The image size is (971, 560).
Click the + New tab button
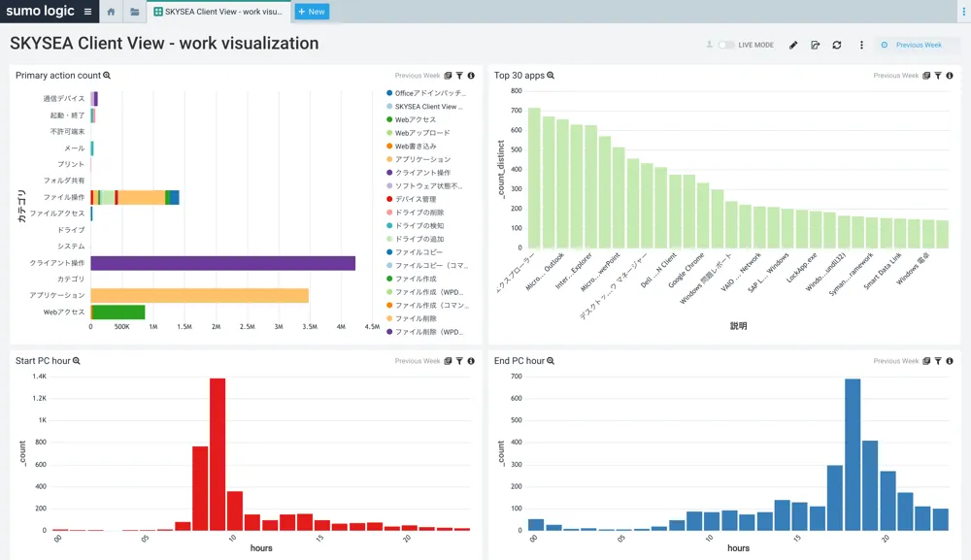click(312, 12)
